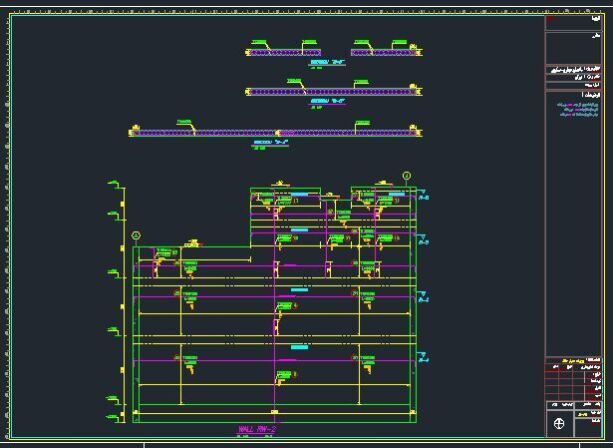Select the middle purple section strip
The image size is (613, 448).
pyautogui.click(x=331, y=92)
